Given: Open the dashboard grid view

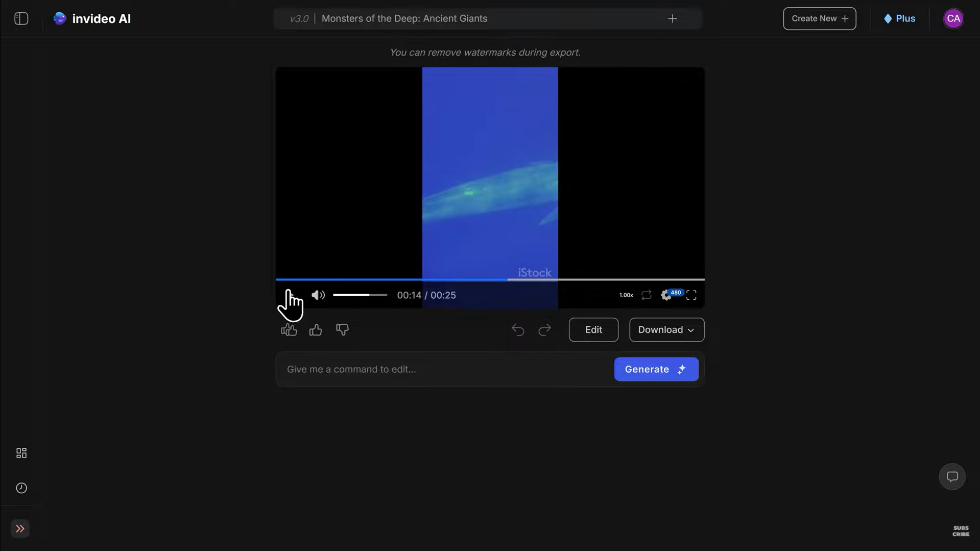Looking at the screenshot, I should tap(21, 453).
